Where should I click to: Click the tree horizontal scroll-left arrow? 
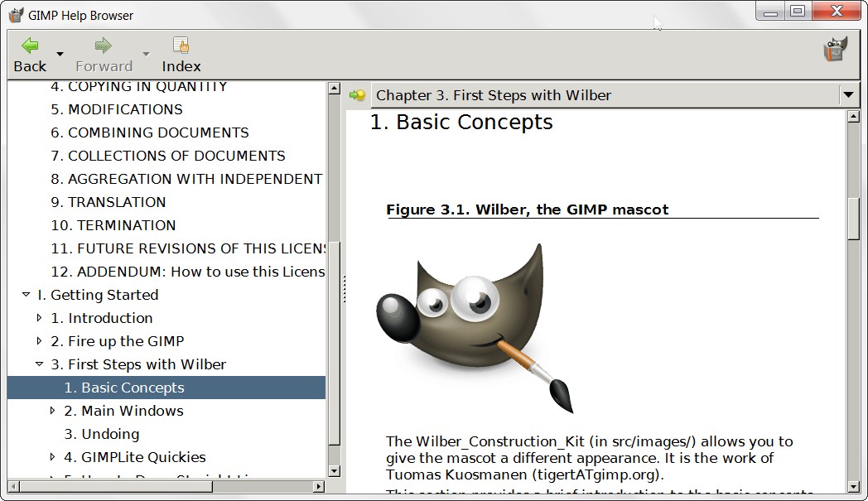(14, 487)
